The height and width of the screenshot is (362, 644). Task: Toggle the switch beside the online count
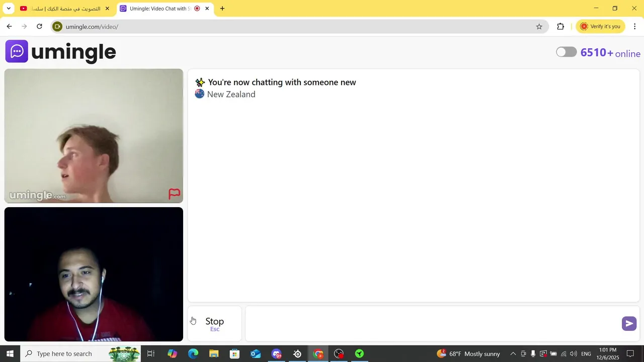[566, 52]
